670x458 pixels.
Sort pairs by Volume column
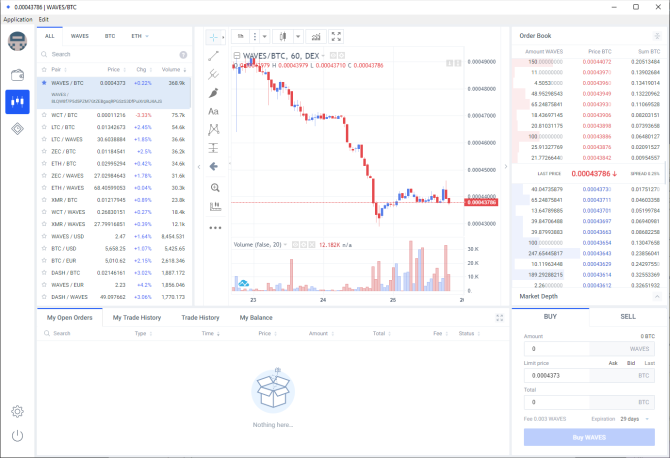pos(173,70)
